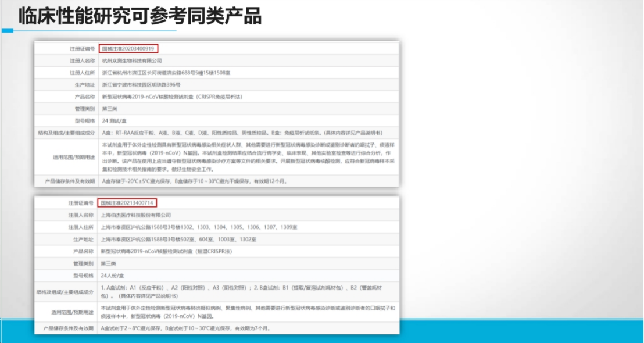Click 产品储存条件及有效期 label beside 有效期12个月
The image size is (644, 343).
coord(70,181)
